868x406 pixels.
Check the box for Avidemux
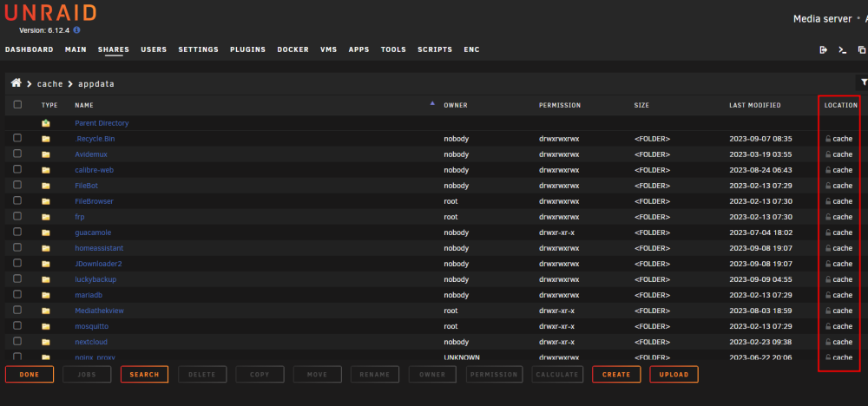17,154
